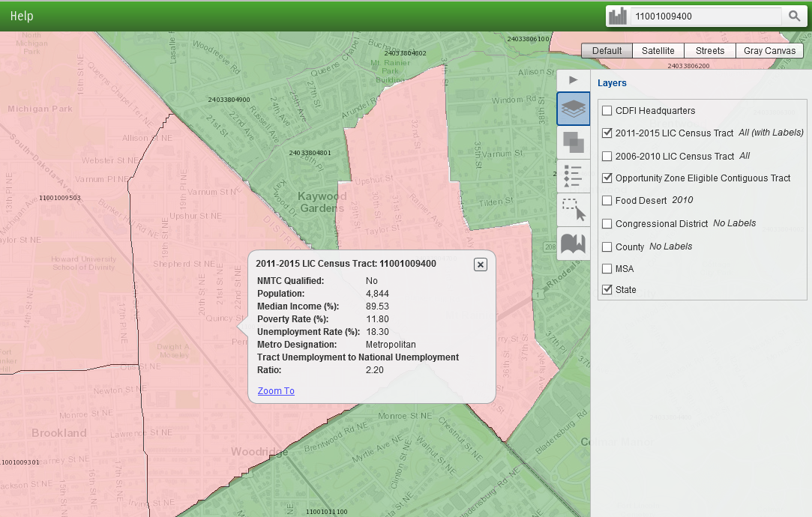The height and width of the screenshot is (517, 812).
Task: Turn on the Food Desert layer
Action: click(607, 201)
